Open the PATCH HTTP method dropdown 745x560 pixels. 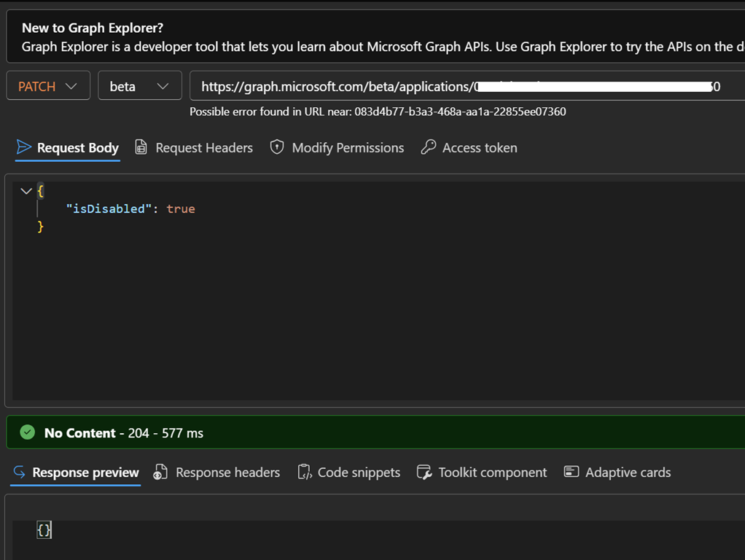tap(48, 86)
